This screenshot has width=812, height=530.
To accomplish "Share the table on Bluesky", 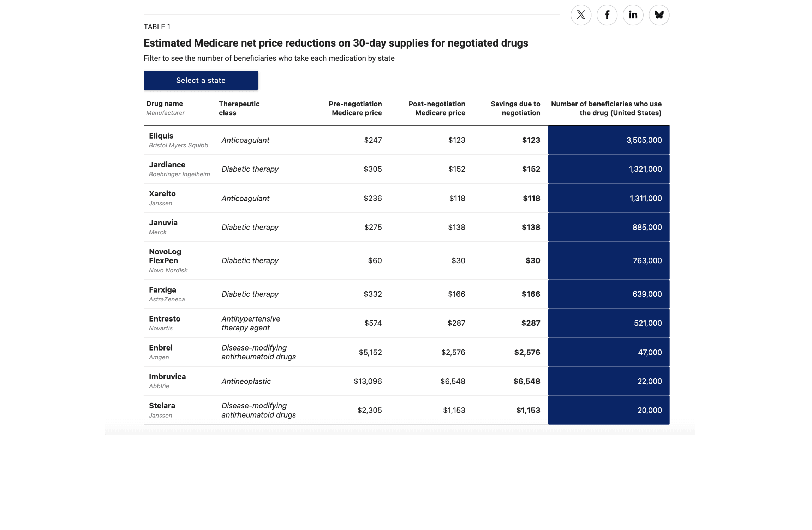I will click(659, 15).
